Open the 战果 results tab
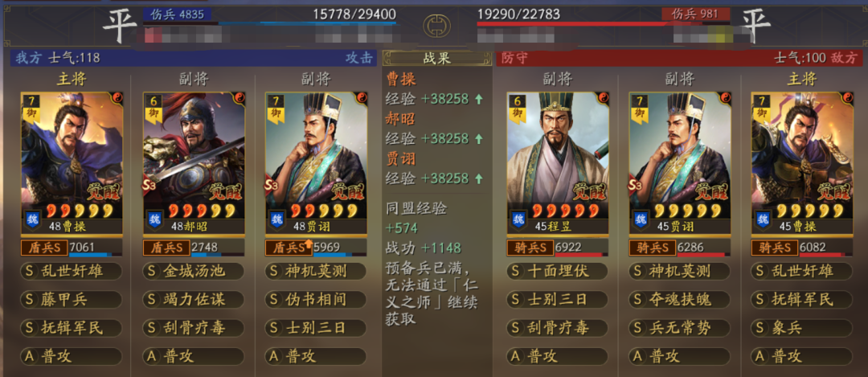This screenshot has width=868, height=377. click(436, 58)
